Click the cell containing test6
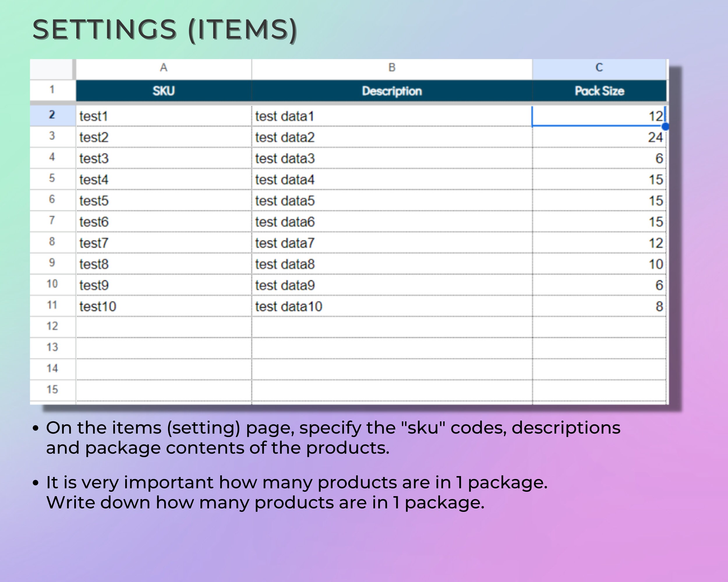 [163, 222]
